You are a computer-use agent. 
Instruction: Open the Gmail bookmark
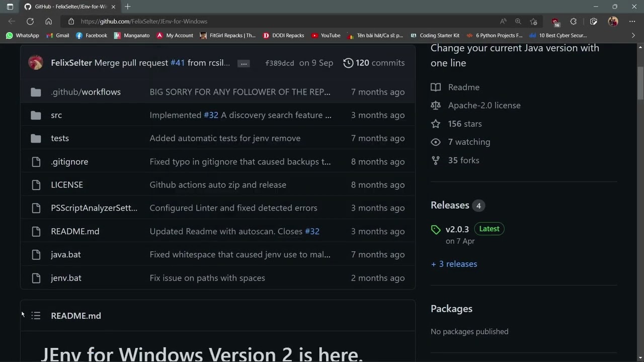coord(57,35)
